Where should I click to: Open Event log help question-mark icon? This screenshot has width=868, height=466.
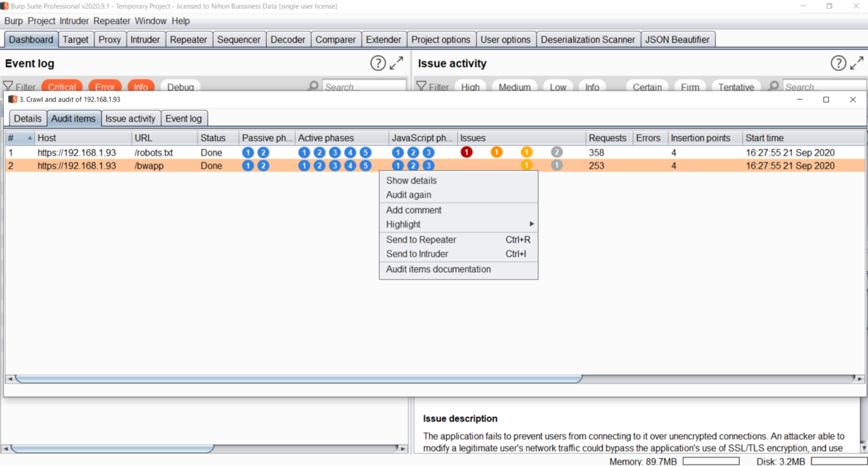point(378,64)
